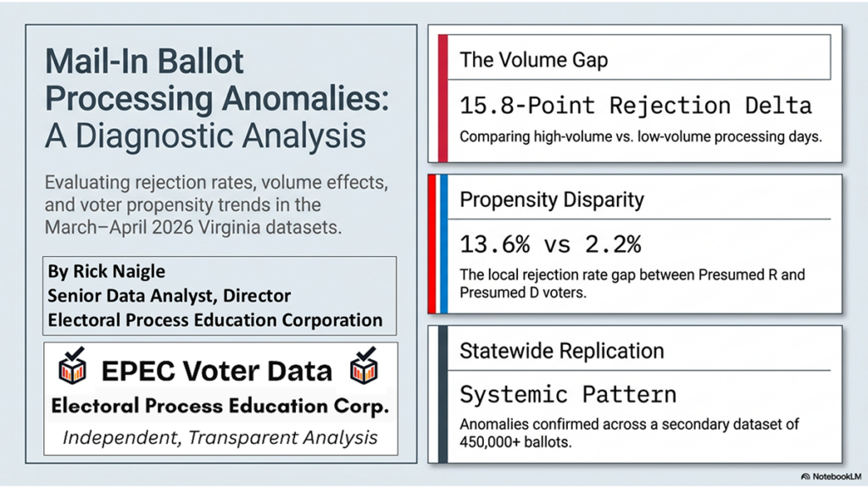Click the "EPEC Voter Data" logo text
This screenshot has width=868, height=488.
[x=218, y=369]
